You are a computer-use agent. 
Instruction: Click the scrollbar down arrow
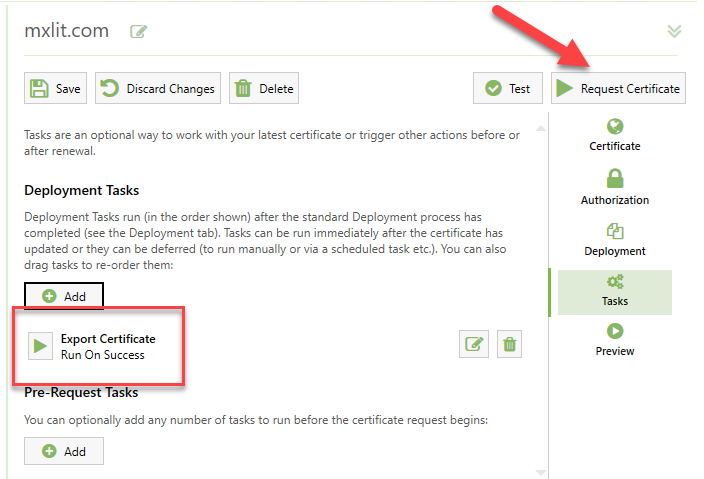[541, 472]
